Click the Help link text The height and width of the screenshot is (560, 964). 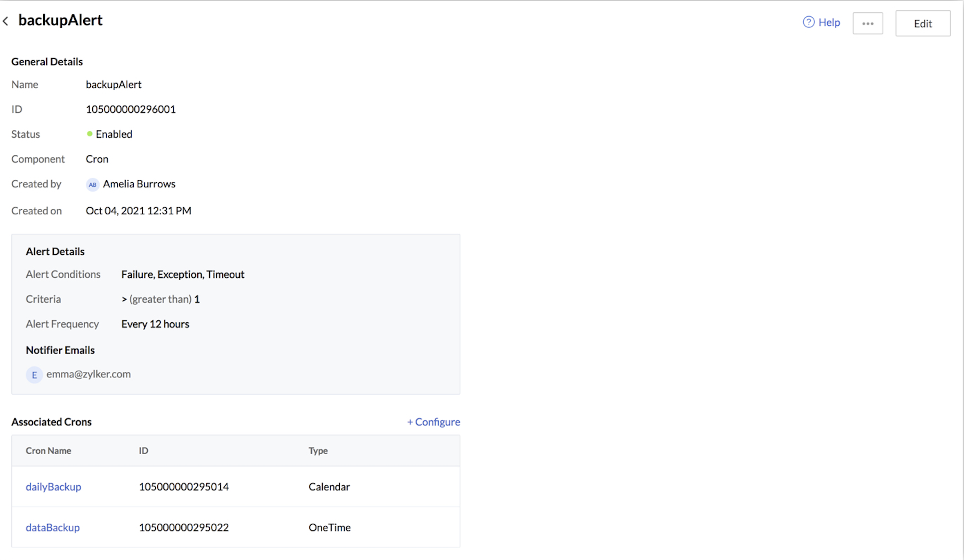pyautogui.click(x=829, y=23)
